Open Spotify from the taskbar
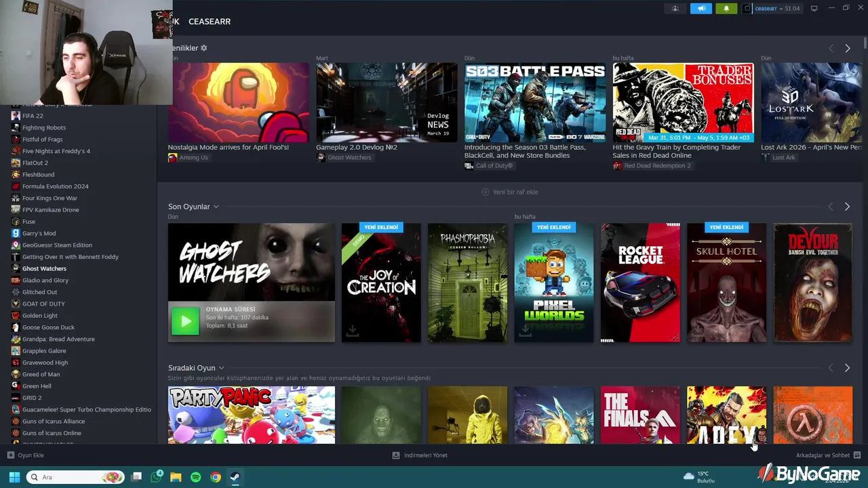Screen dimensions: 868x488 click(x=195, y=477)
